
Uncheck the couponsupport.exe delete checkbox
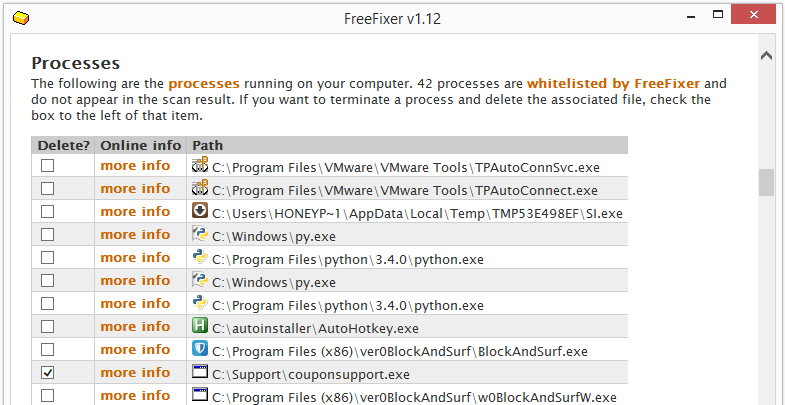[47, 372]
